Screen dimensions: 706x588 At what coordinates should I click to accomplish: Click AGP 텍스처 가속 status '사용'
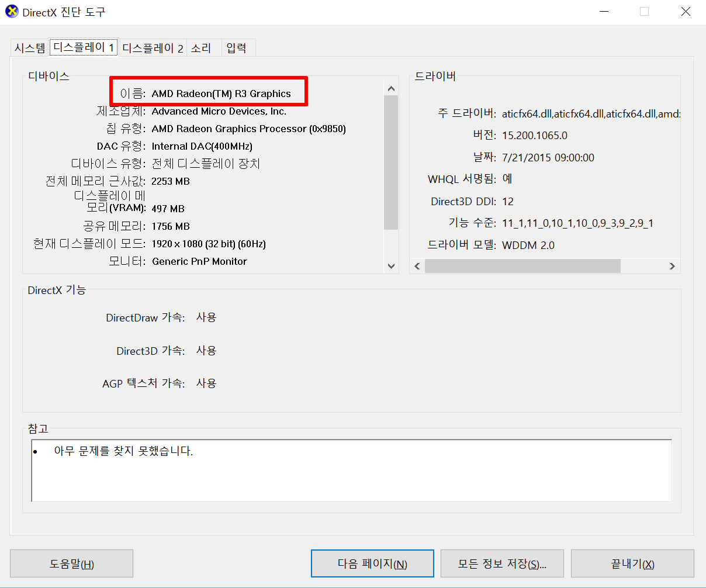tap(206, 383)
